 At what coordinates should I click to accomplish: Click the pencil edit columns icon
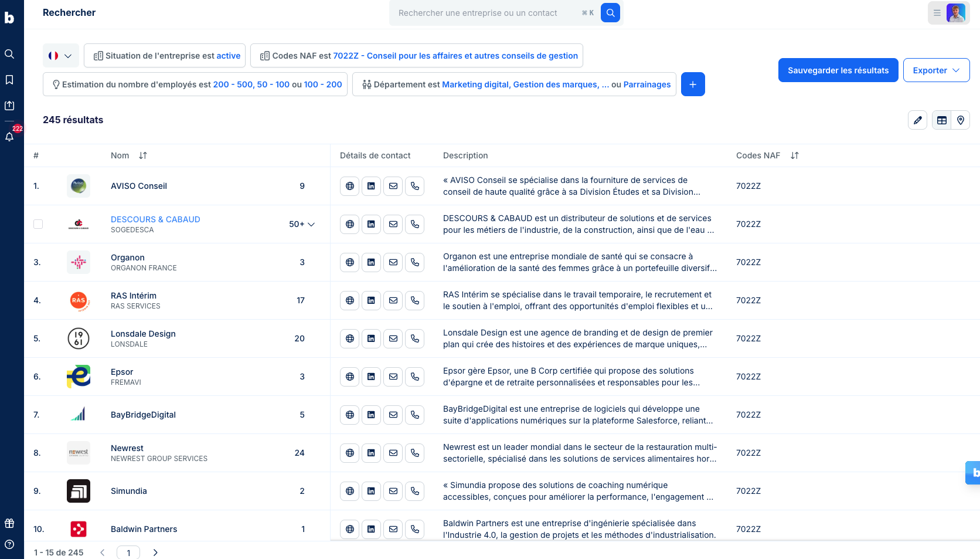[917, 120]
